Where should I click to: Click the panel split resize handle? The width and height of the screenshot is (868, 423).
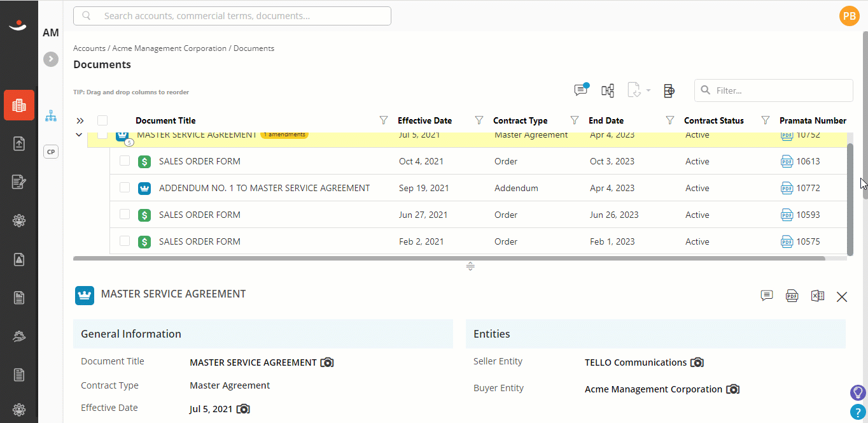pos(470,266)
